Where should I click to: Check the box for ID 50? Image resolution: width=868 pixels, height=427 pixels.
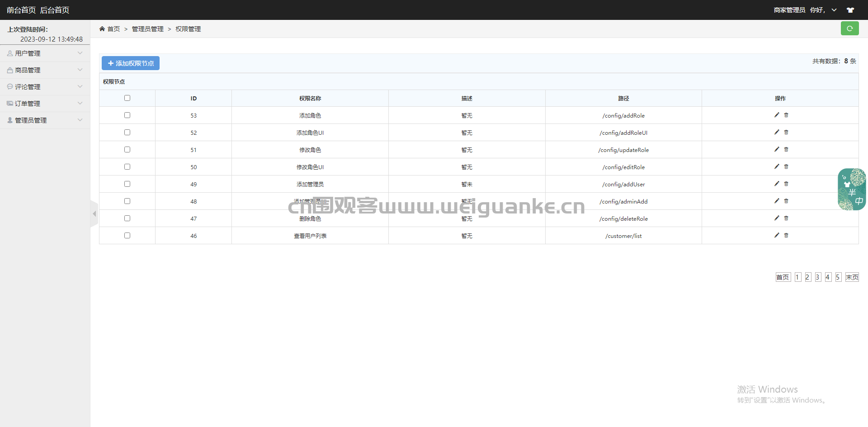[127, 167]
